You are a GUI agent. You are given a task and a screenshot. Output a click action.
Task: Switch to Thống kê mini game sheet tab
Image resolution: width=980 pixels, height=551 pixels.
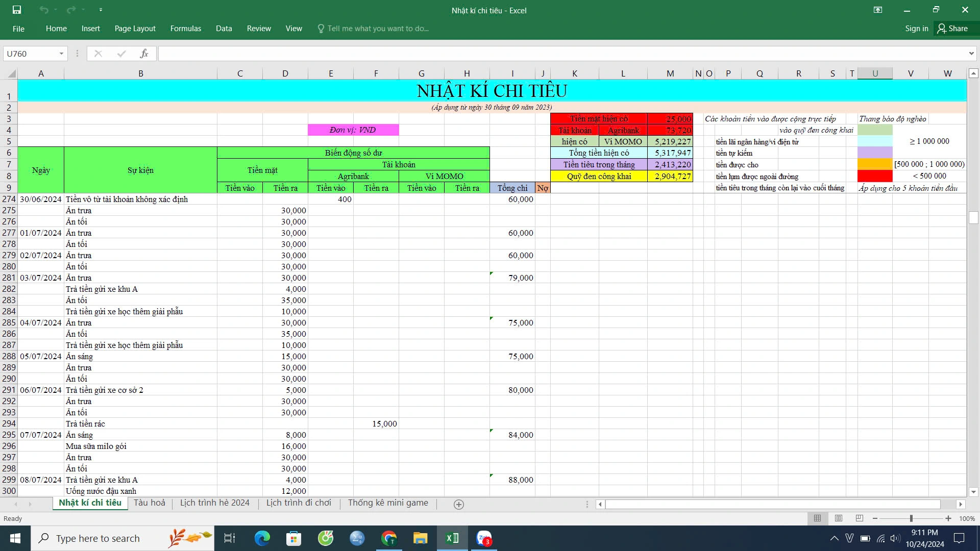(x=388, y=503)
